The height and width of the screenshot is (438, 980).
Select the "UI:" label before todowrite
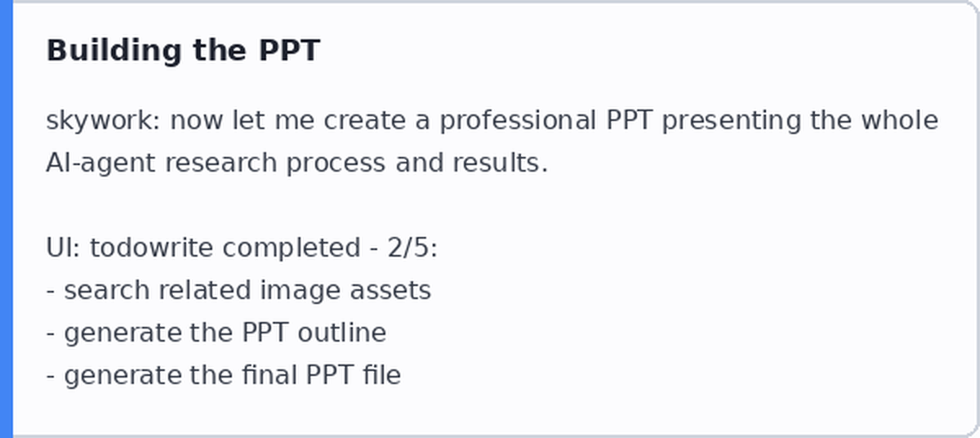[65, 248]
